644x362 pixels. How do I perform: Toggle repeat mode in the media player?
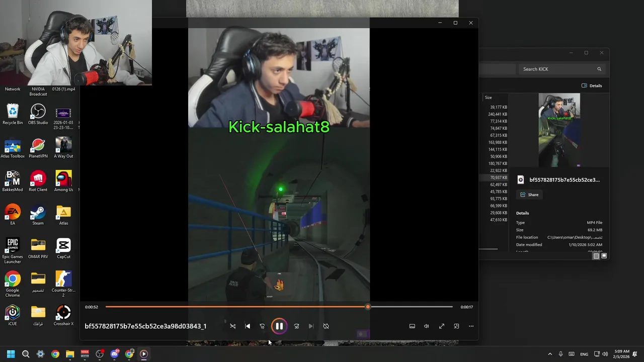pyautogui.click(x=326, y=326)
